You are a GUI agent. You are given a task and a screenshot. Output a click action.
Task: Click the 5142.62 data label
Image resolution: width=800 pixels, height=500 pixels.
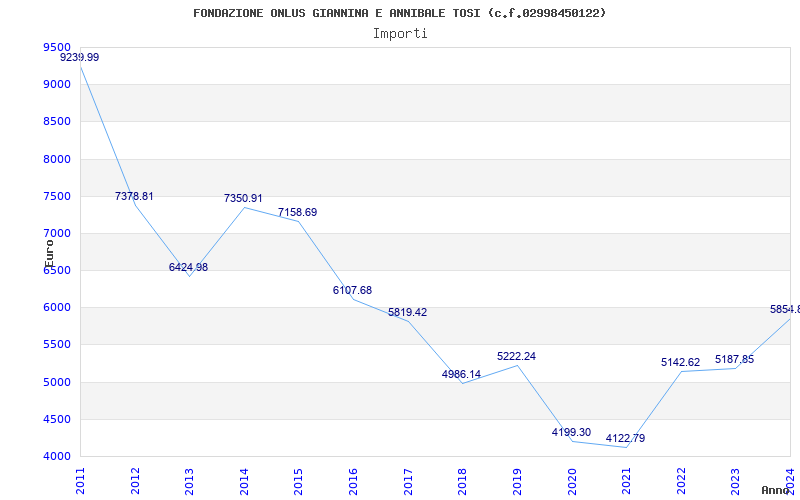[681, 362]
